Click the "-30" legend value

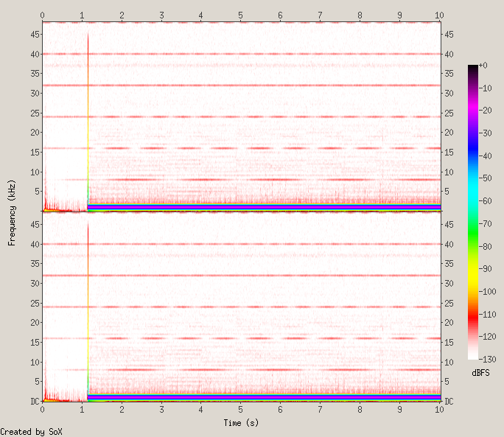pos(486,133)
